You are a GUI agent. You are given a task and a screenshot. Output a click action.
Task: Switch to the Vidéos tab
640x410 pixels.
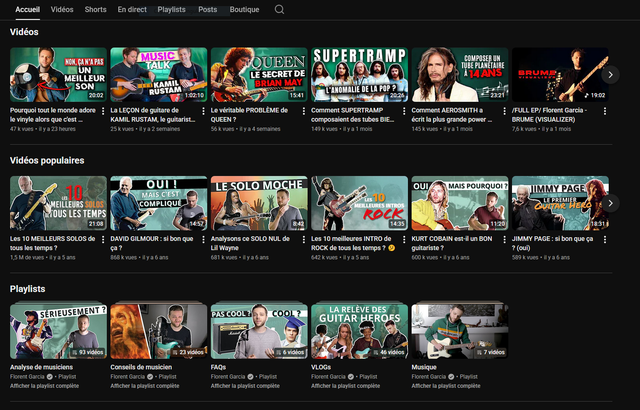[62, 9]
